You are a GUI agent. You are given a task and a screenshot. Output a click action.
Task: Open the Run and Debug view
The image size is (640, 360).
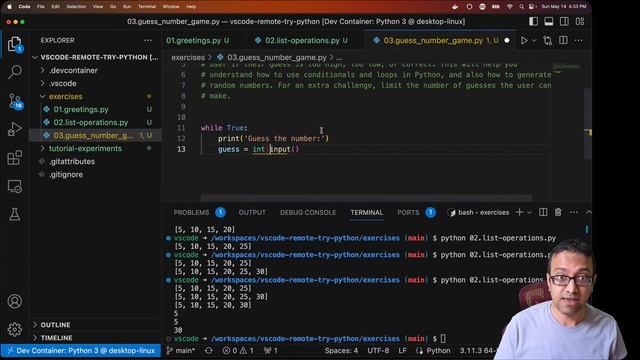click(15, 129)
